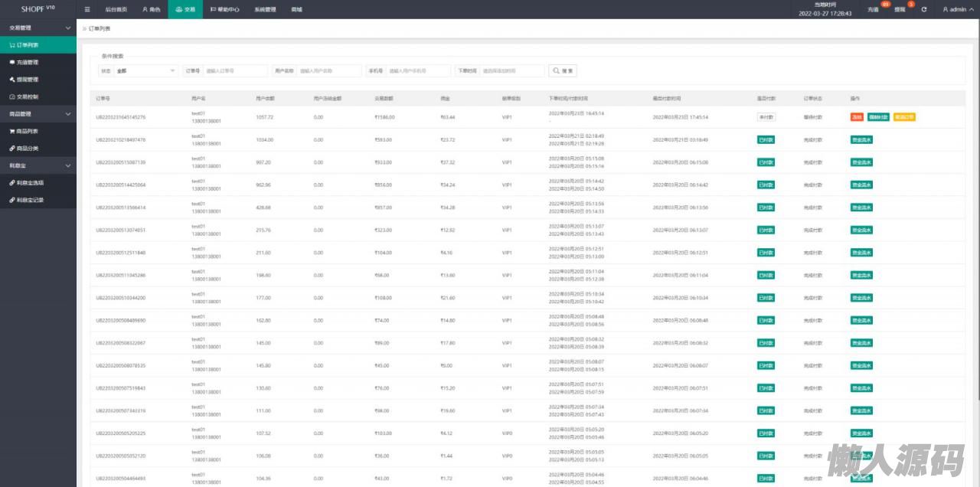Switch to the 系统管理 top menu

[x=265, y=9]
